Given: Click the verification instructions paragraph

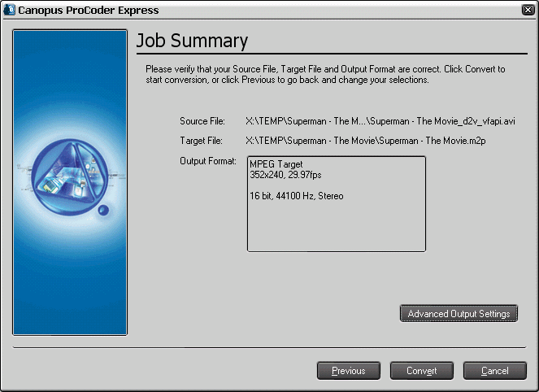Looking at the screenshot, I should (325, 75).
